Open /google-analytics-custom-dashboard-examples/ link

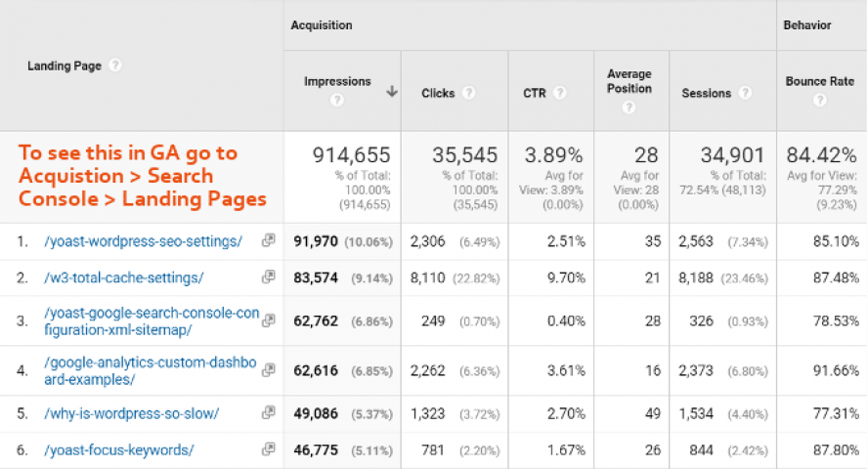pyautogui.click(x=151, y=371)
